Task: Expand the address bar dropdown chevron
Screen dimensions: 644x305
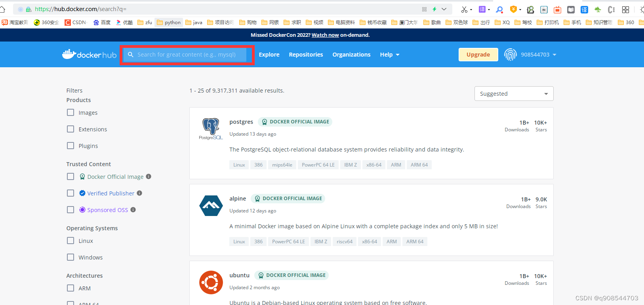Action: (x=444, y=9)
